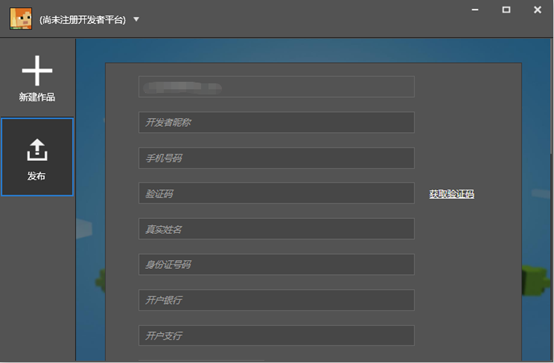Click the 尚未注册开发者平台 account label
Image resolution: width=554 pixels, height=363 pixels.
click(83, 20)
